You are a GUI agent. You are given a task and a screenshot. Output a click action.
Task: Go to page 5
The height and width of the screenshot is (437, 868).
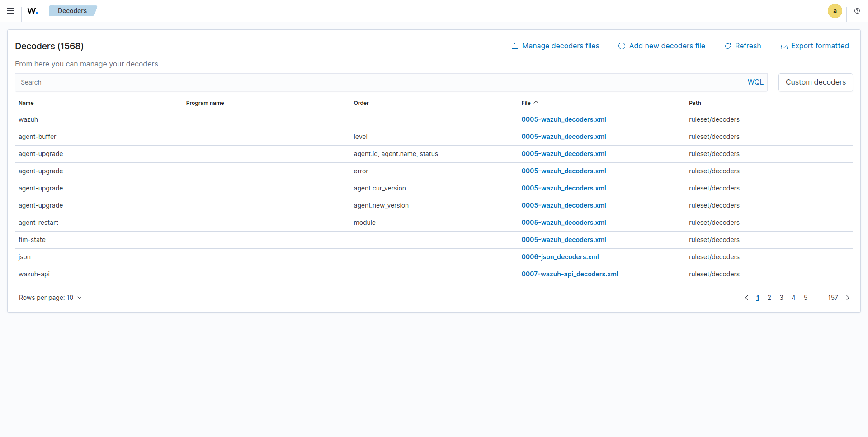tap(806, 298)
